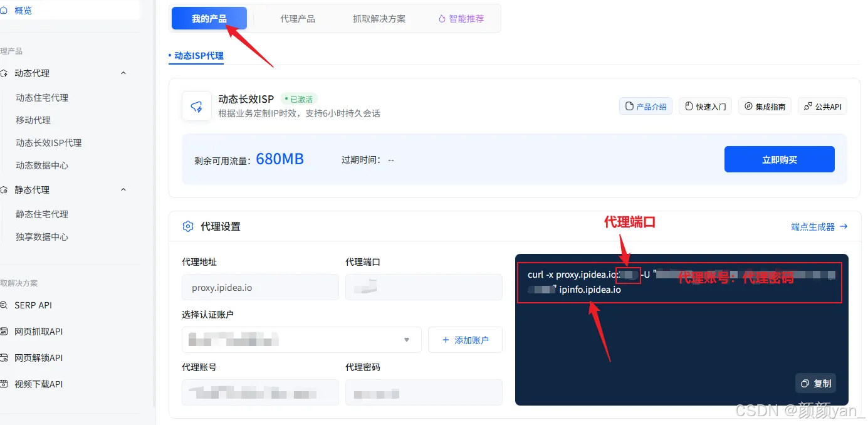Click the 添加账户 button

[465, 339]
